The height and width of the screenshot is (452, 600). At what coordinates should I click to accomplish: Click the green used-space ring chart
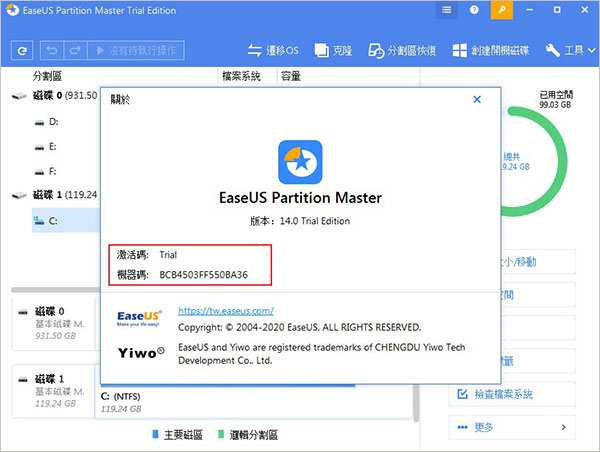[560, 163]
